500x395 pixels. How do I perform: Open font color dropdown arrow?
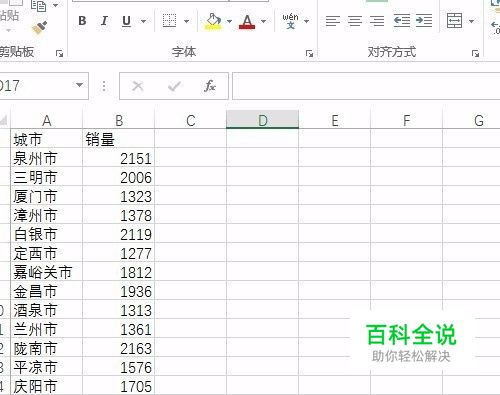tap(264, 21)
